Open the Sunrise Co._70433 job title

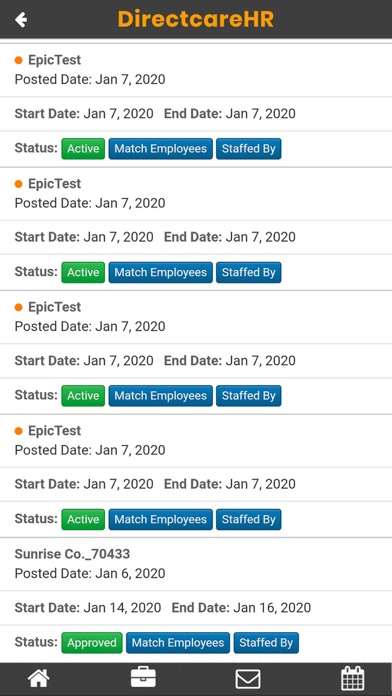(x=72, y=554)
